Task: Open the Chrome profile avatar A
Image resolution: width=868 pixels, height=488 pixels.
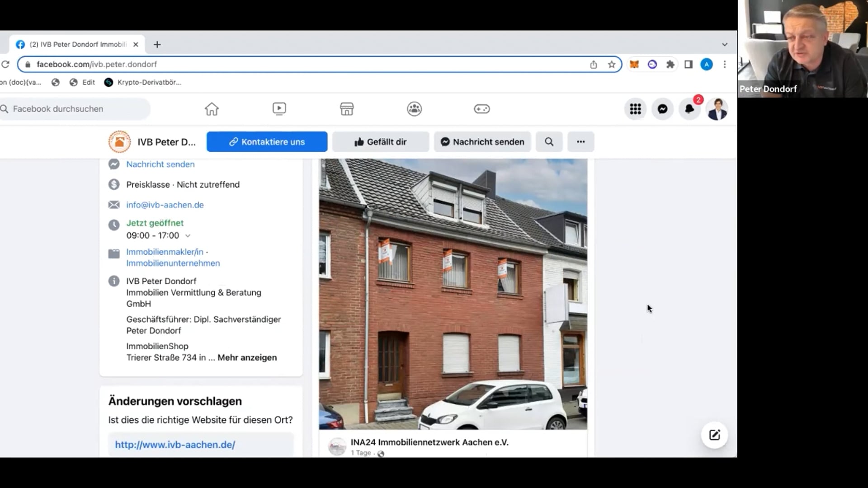Action: click(707, 65)
